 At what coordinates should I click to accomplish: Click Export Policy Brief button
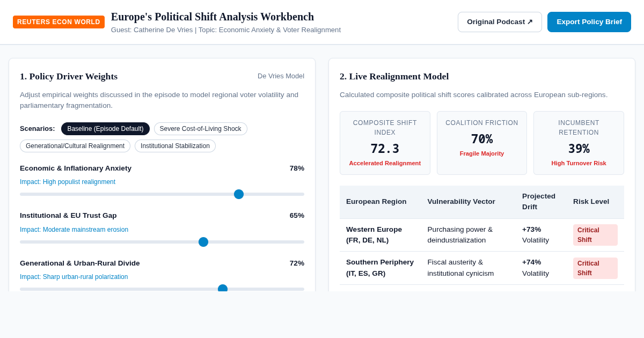pyautogui.click(x=589, y=22)
